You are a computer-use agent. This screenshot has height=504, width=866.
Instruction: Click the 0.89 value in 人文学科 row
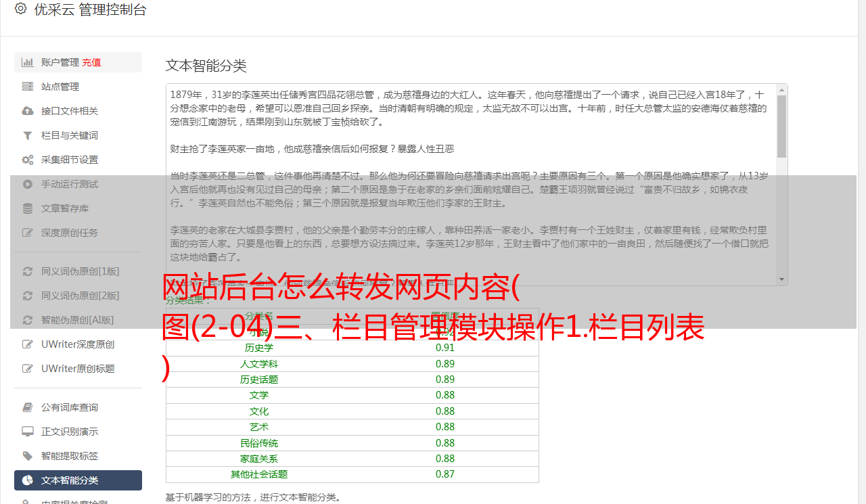(x=445, y=364)
